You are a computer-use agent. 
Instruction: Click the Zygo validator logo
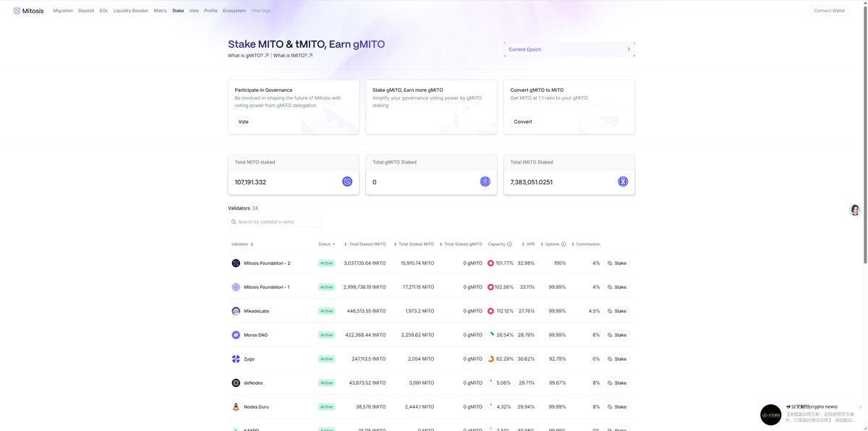tap(236, 359)
